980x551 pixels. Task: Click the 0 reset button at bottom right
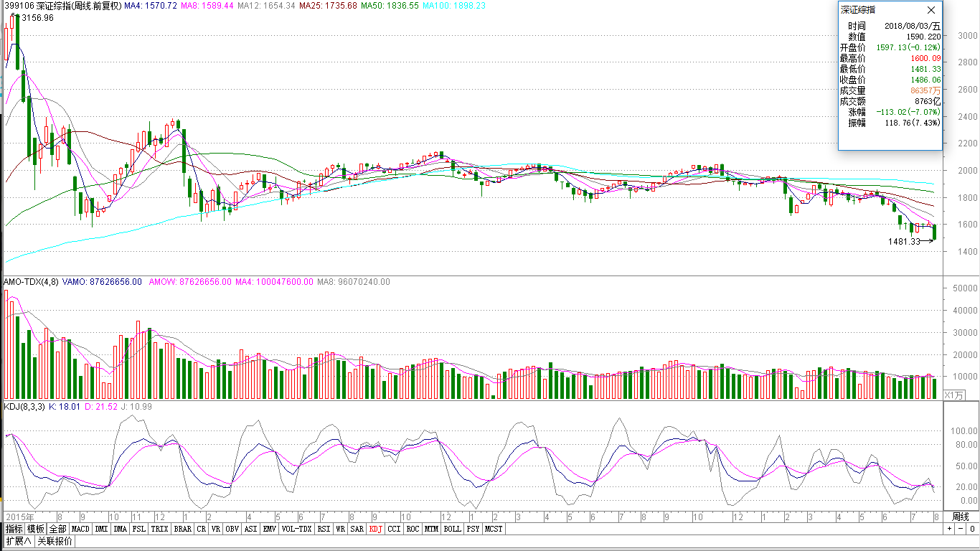(972, 529)
